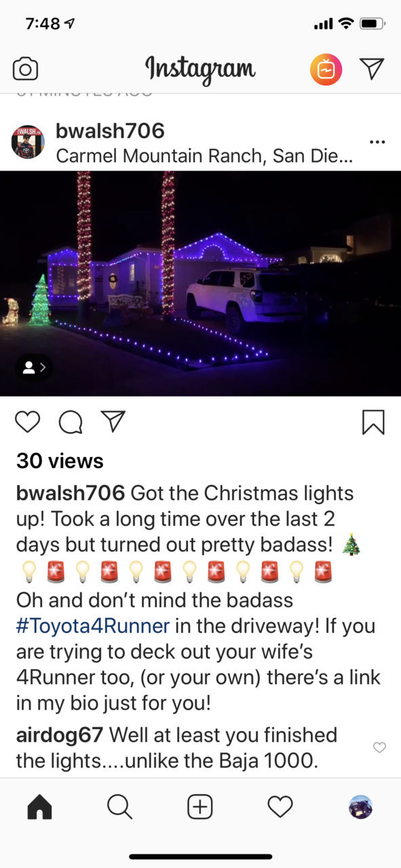Open the Activity heart tab
Viewport: 401px width, 868px height.
pos(280,807)
